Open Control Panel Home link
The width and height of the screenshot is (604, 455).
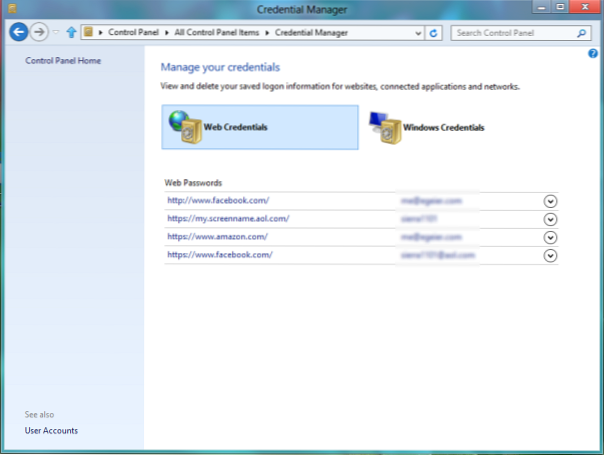tap(63, 61)
